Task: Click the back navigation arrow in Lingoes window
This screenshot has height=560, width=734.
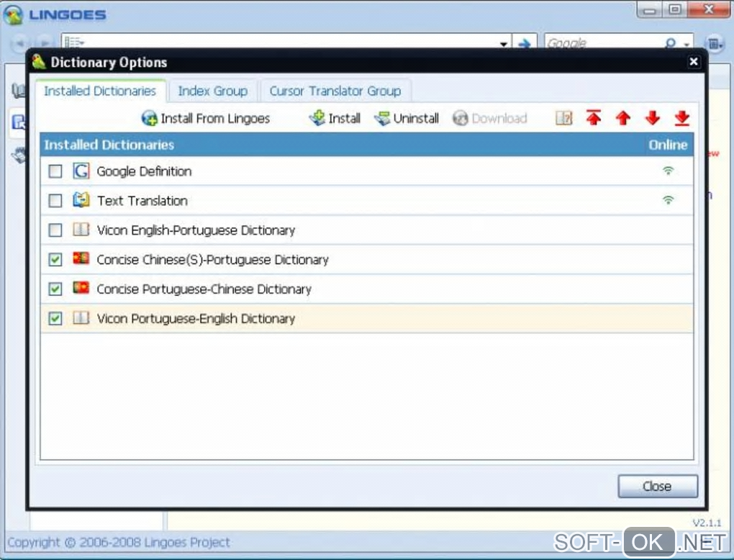Action: click(x=20, y=43)
